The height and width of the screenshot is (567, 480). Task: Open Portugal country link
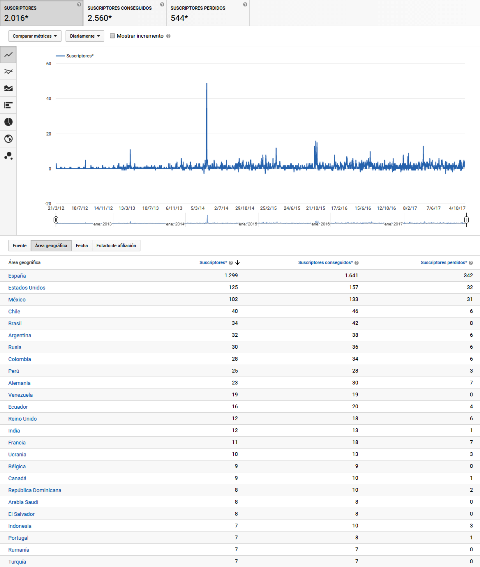(18, 538)
